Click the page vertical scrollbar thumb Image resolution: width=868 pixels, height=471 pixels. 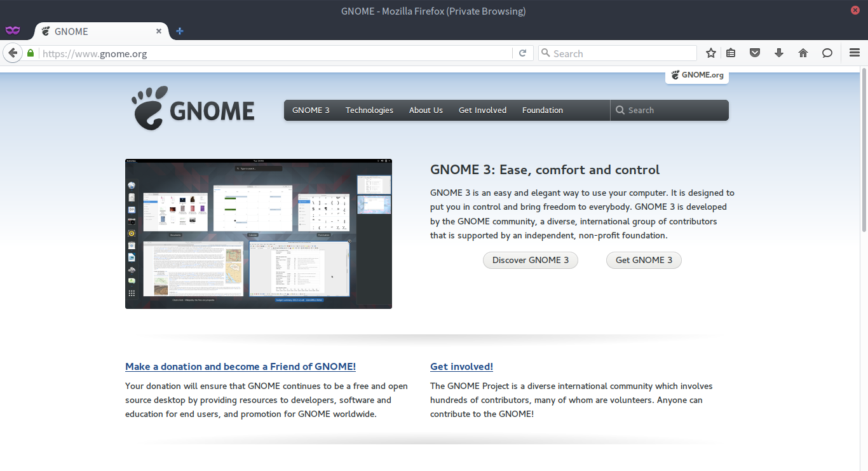click(864, 149)
